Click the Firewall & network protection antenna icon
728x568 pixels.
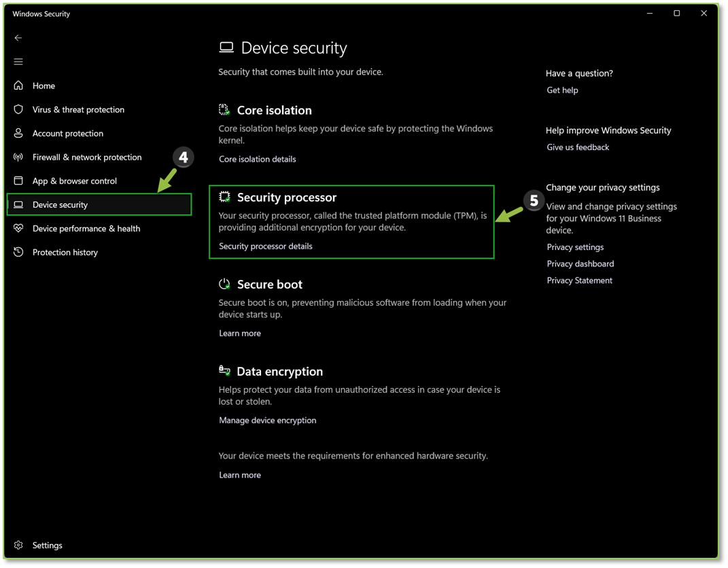click(x=18, y=157)
